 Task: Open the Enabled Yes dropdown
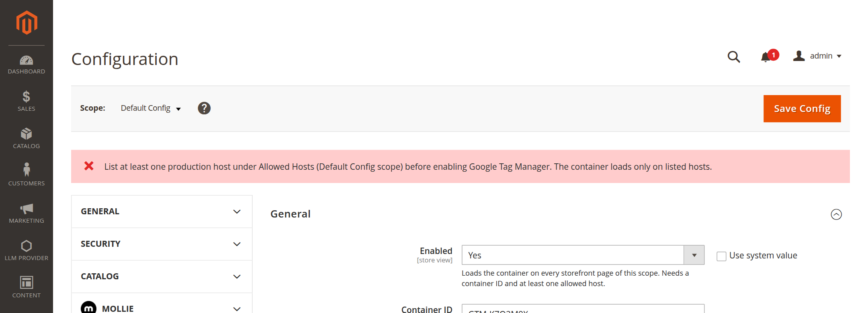click(583, 255)
